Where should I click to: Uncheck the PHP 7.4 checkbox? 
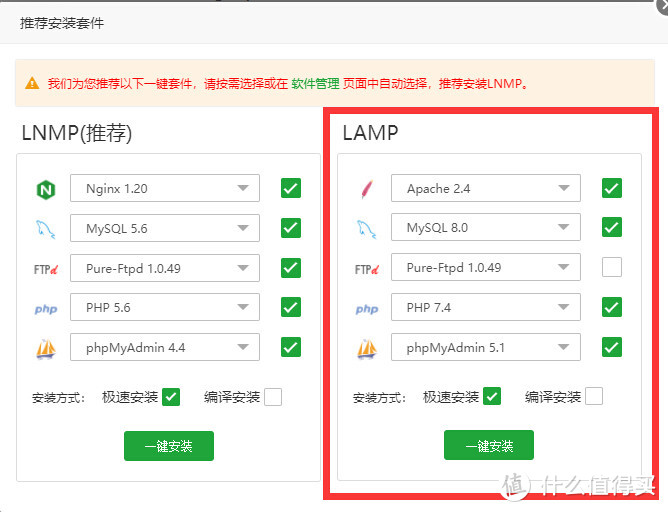(x=612, y=307)
